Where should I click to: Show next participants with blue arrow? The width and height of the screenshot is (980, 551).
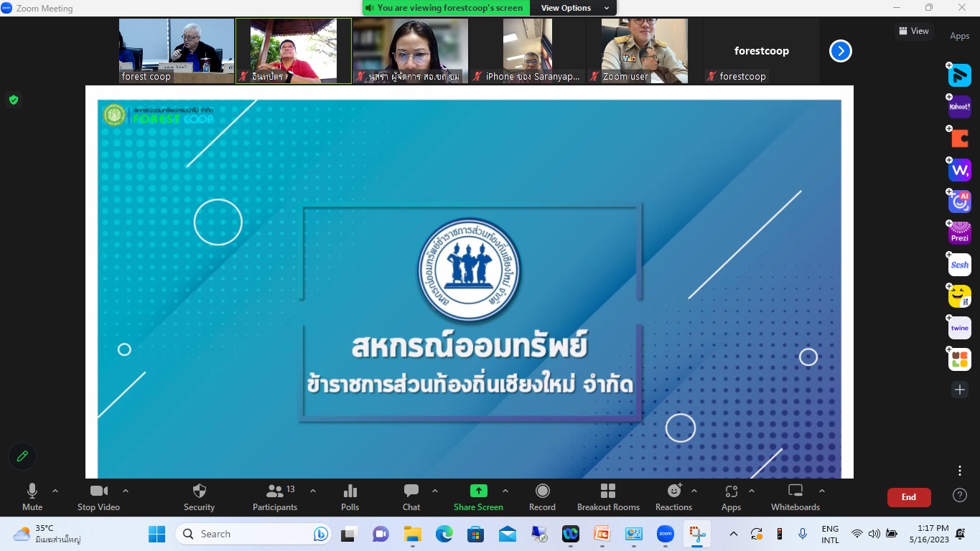[x=841, y=51]
